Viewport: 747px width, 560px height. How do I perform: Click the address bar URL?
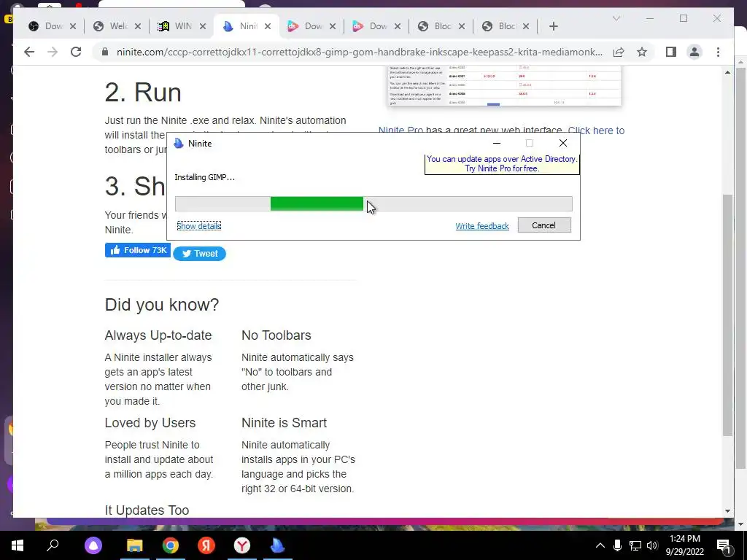point(359,52)
